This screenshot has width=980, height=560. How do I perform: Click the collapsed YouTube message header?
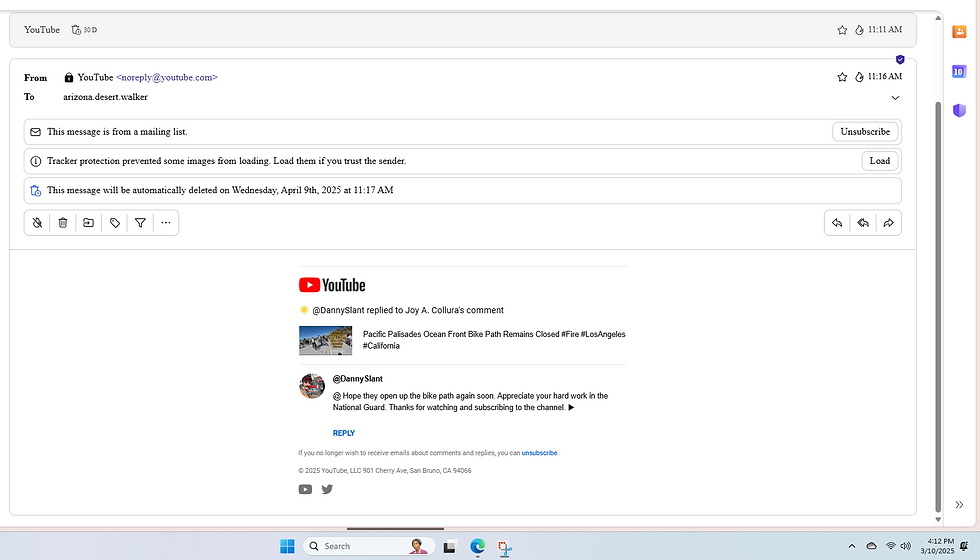(x=462, y=30)
